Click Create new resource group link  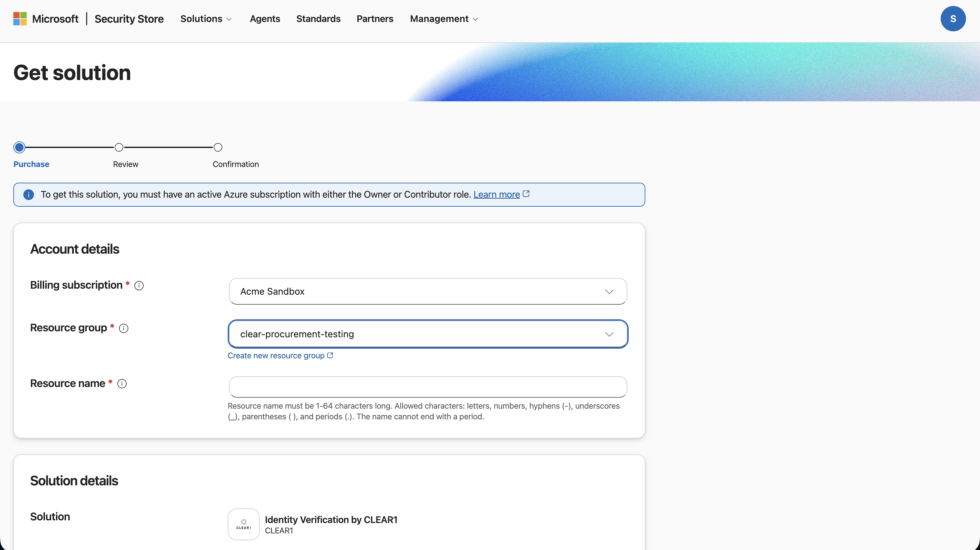coord(276,356)
